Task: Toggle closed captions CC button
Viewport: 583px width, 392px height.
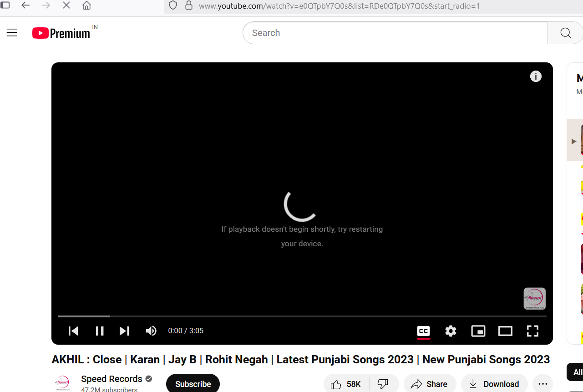Action: click(424, 331)
